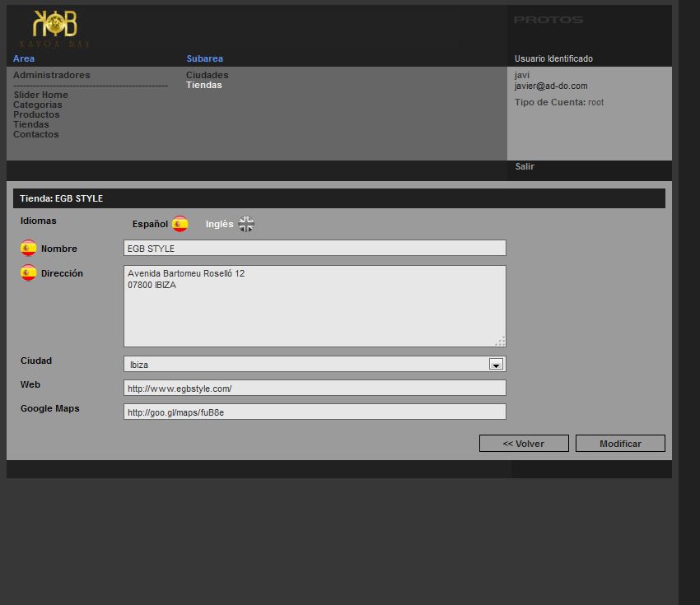
Task: Select the UK flag next to Inglés
Action: click(246, 224)
